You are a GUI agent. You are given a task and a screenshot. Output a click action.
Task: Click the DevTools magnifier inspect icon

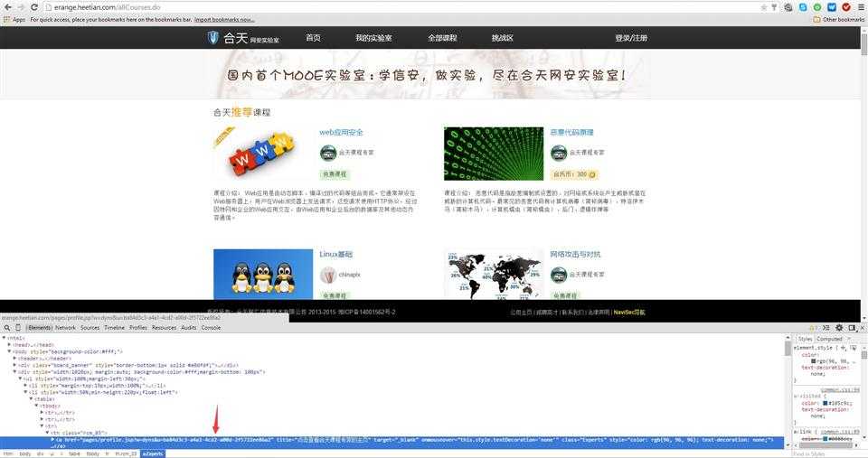click(7, 327)
